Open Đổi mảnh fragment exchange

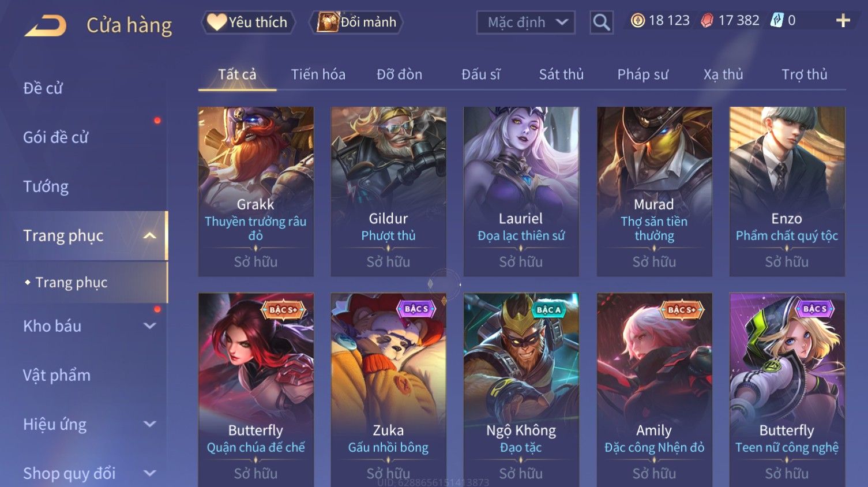(x=356, y=22)
